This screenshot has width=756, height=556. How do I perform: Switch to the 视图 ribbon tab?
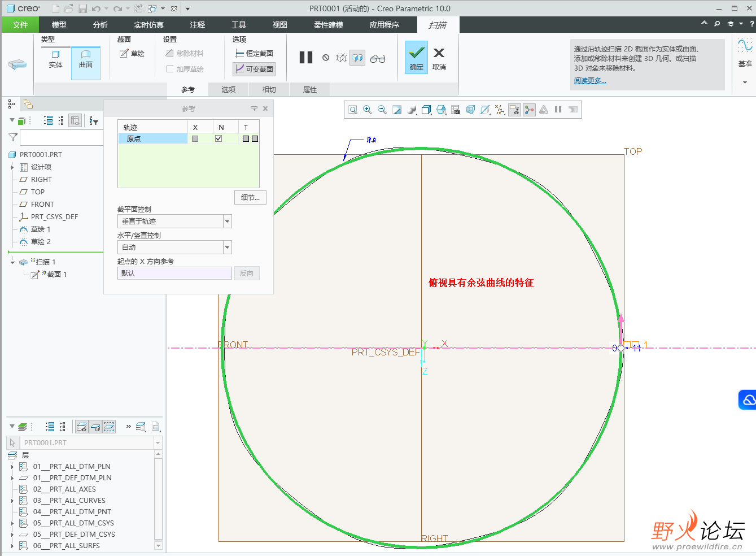[280, 25]
